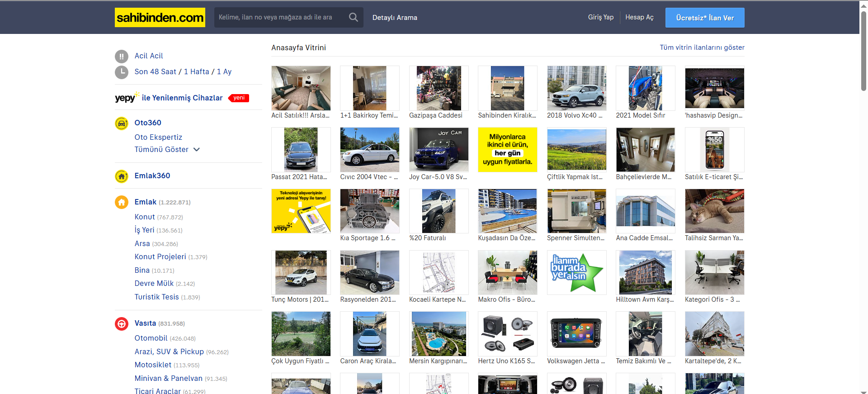Go to sahibinden.com home logo

[160, 17]
